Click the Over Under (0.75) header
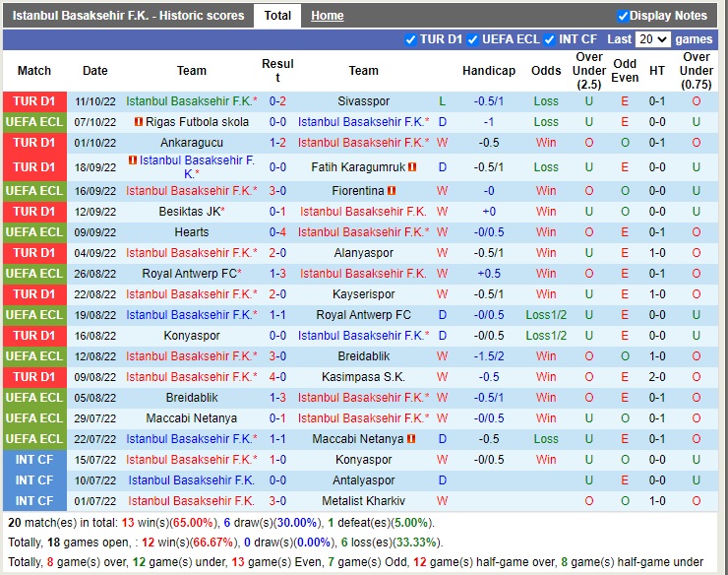This screenshot has width=728, height=575. point(697,71)
